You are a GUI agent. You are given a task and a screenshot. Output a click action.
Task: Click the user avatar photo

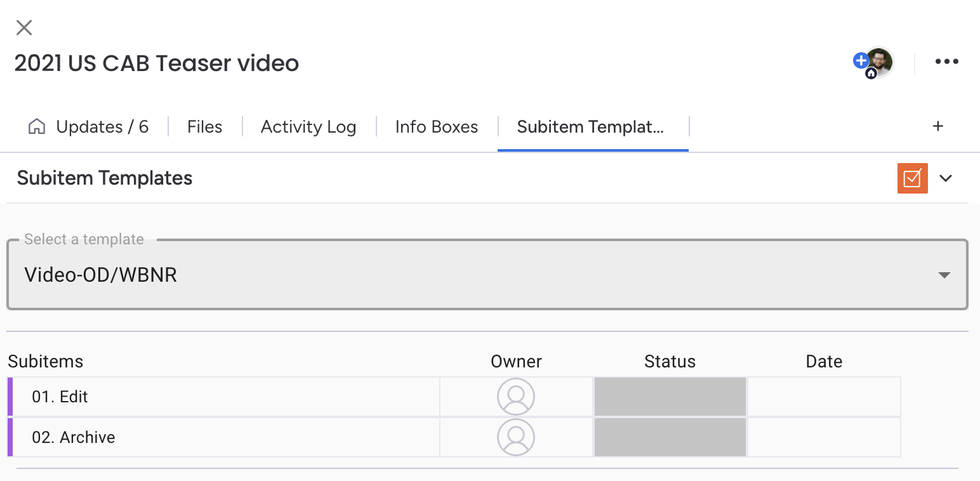[880, 62]
